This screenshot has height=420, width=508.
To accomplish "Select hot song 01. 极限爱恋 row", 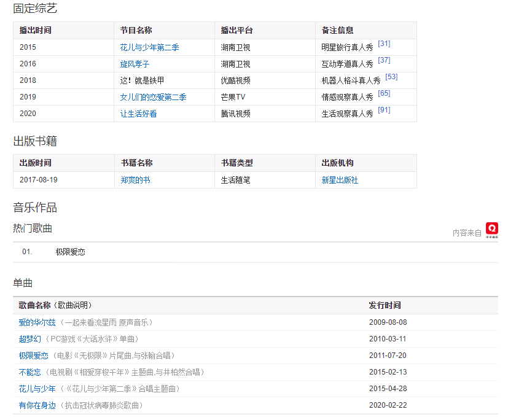I will coord(70,252).
